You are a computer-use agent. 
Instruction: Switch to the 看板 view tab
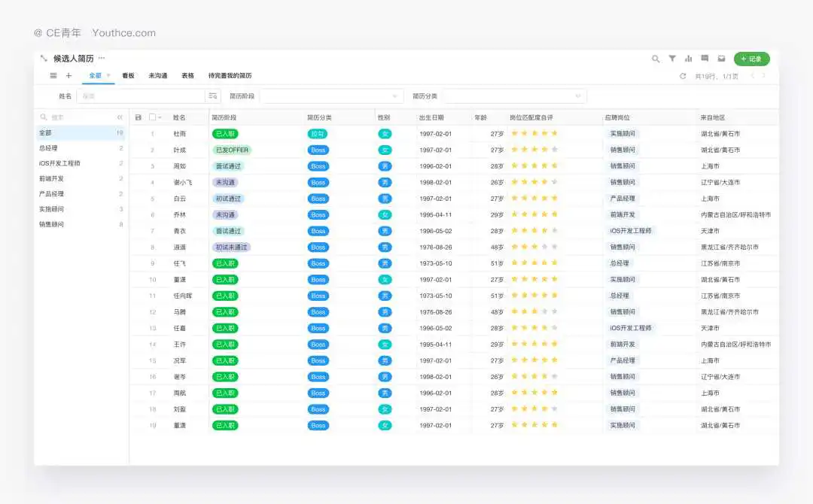pyautogui.click(x=128, y=76)
